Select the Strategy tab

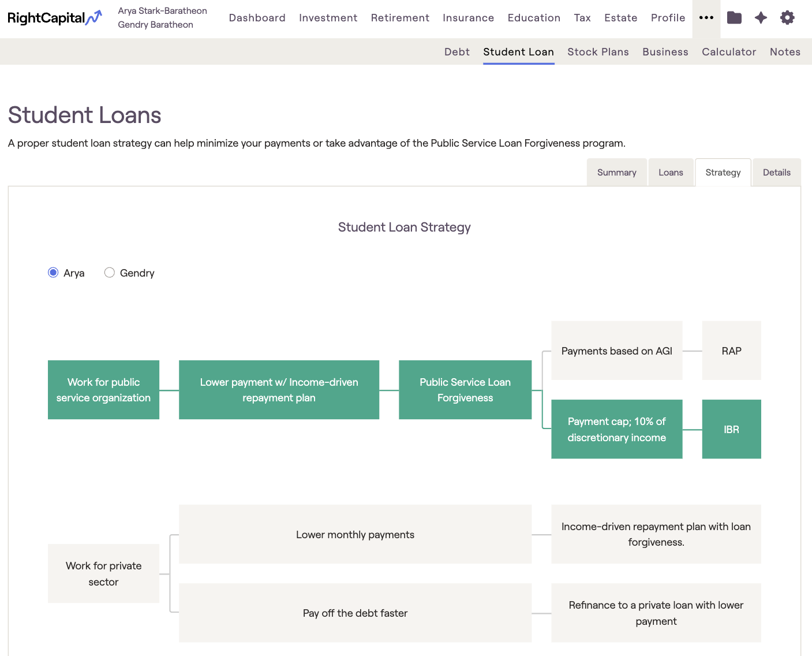(723, 172)
